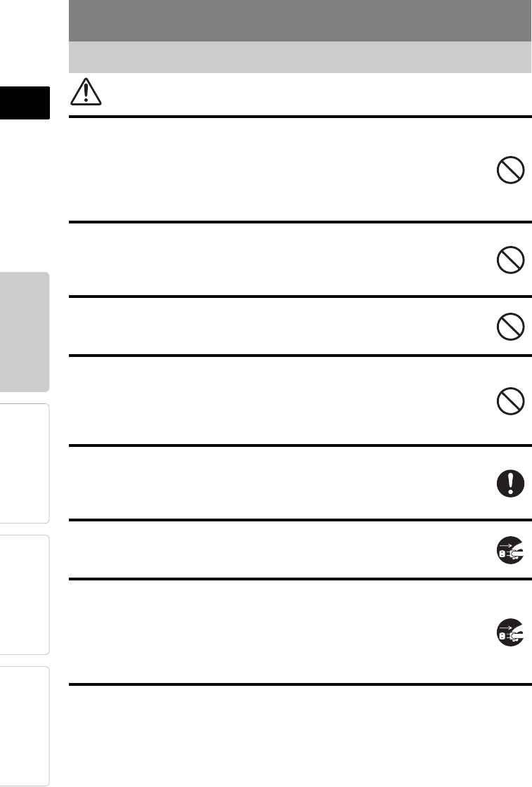
Task: Click the light gray subtitle bar
Action: click(300, 57)
